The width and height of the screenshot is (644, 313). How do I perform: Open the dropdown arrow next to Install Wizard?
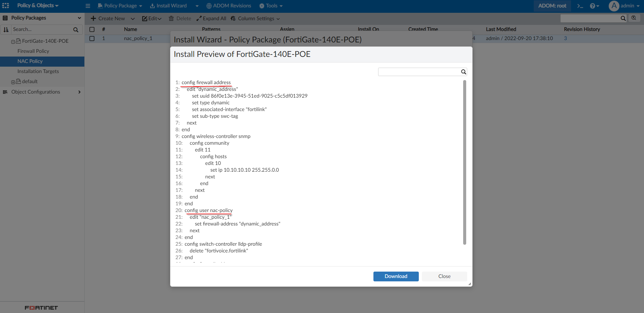(x=197, y=6)
